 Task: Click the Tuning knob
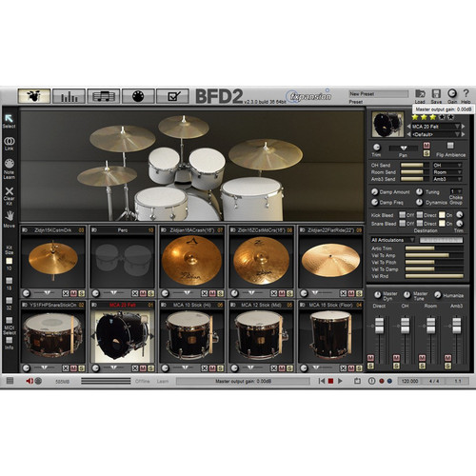pyautogui.click(x=420, y=191)
